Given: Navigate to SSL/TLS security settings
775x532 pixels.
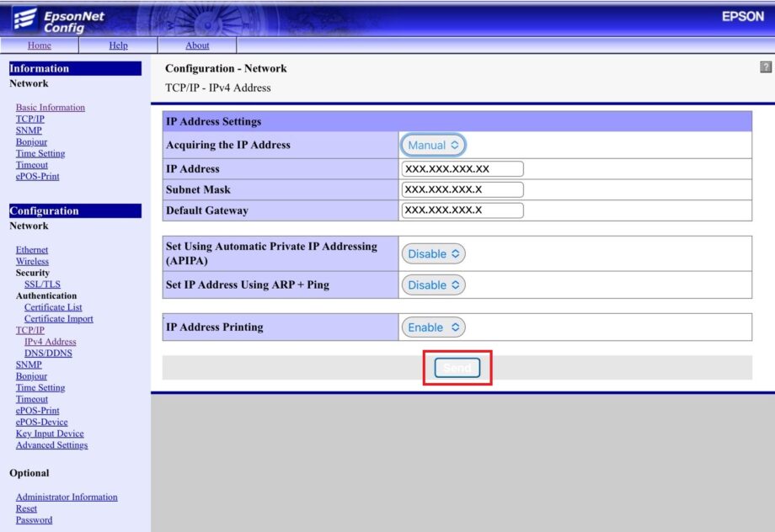Looking at the screenshot, I should click(x=42, y=285).
